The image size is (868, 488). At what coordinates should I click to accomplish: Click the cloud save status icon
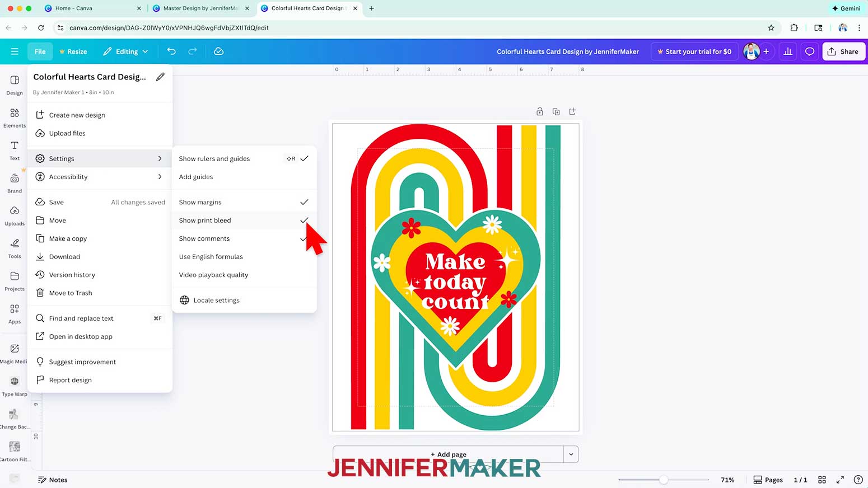coord(219,51)
